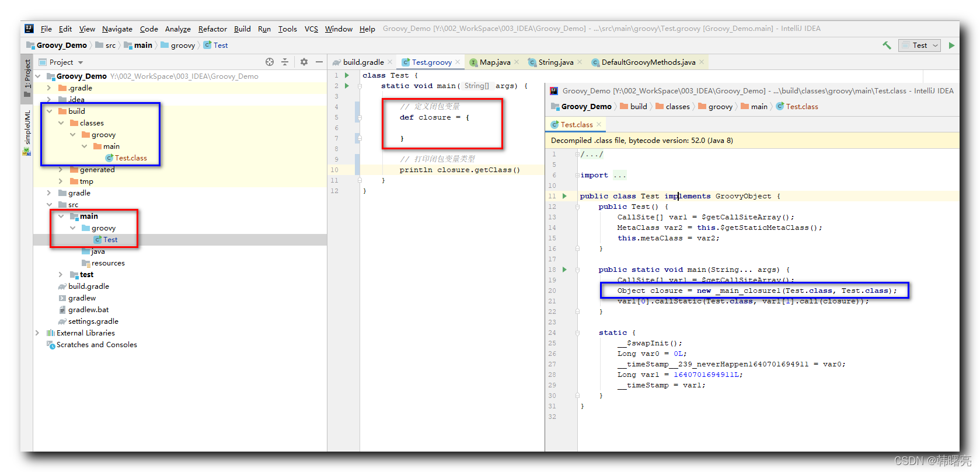Click run gutter icon at decompiled line 11

564,196
